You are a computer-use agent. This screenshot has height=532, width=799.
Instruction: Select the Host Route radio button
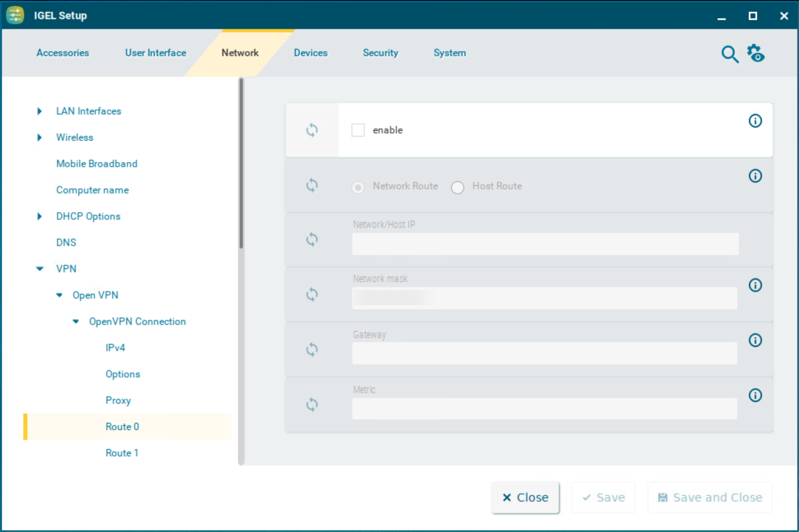click(x=457, y=188)
